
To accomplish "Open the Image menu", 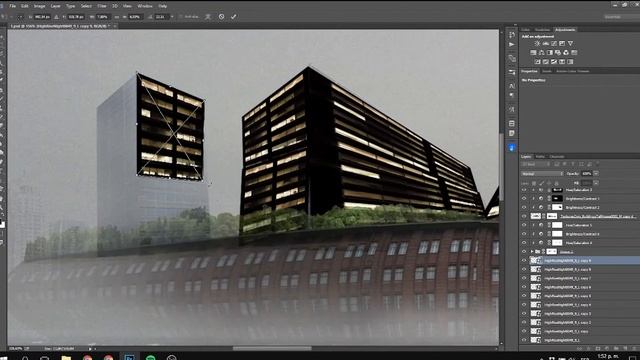I will tap(40, 6).
